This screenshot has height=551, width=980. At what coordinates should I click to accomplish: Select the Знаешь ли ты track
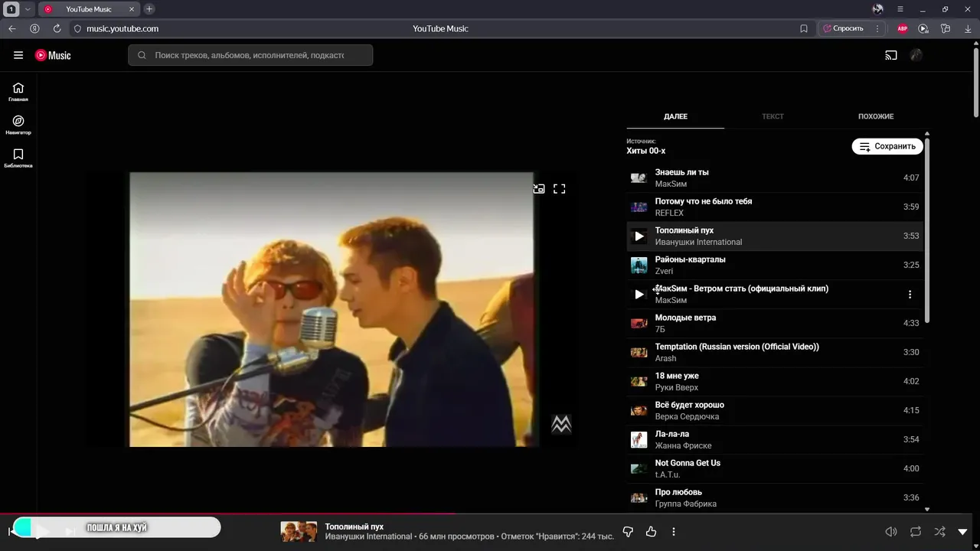775,178
